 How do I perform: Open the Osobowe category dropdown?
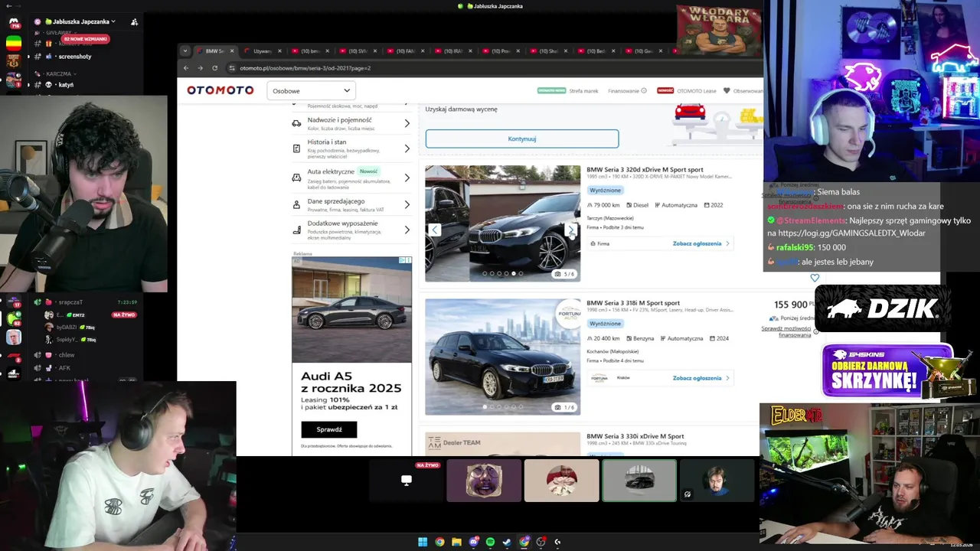(x=311, y=91)
